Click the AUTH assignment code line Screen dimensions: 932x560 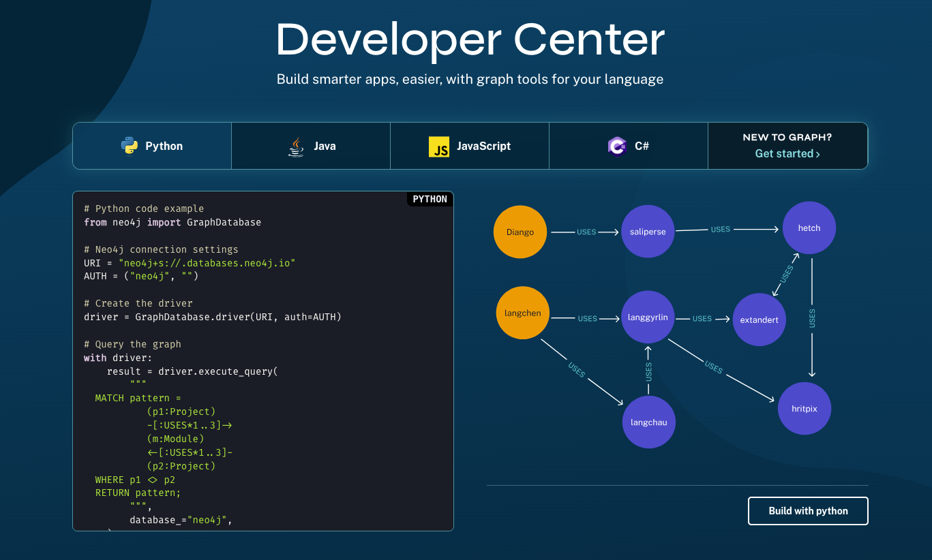click(141, 277)
